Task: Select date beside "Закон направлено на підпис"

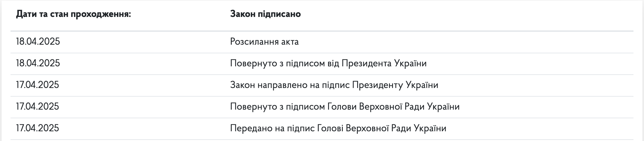Action: (38, 85)
